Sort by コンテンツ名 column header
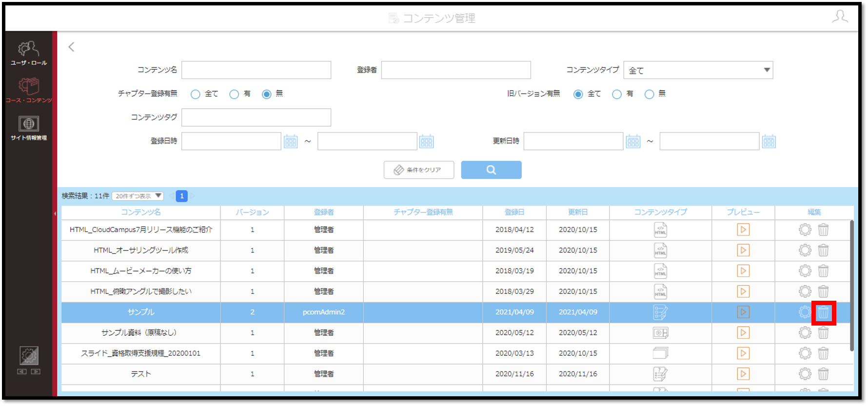Screen dimensions: 868x406 [141, 212]
